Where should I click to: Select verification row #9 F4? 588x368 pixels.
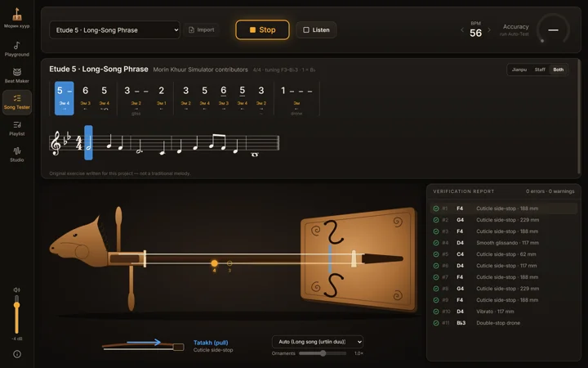(x=504, y=300)
